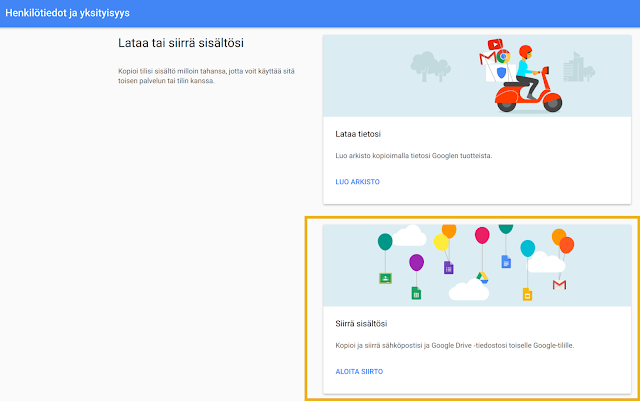Click the LUO ARKISTO link
The height and width of the screenshot is (401, 640).
[x=357, y=181]
